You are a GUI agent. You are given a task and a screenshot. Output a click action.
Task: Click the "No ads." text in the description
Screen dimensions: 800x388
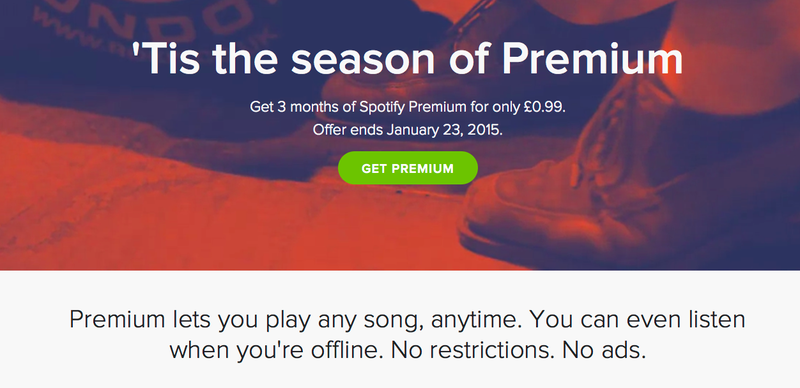604,351
